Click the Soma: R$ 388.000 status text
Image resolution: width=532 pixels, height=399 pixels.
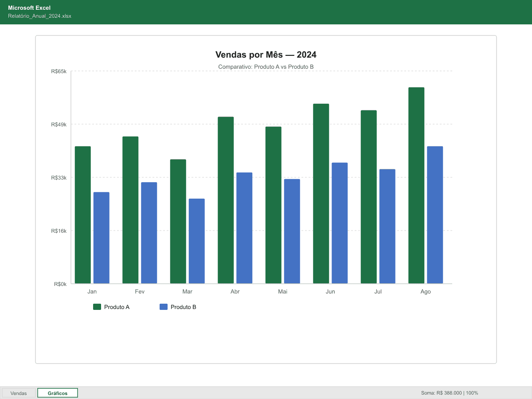point(442,393)
